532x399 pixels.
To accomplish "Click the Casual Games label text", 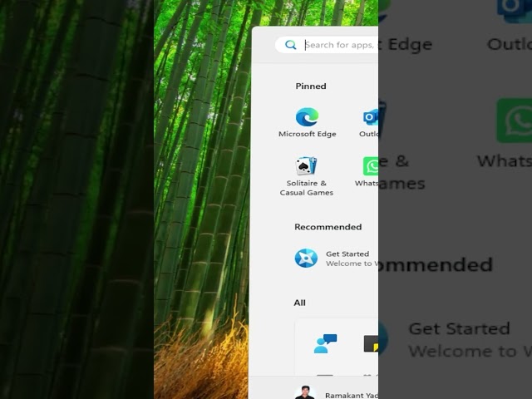I will tap(307, 193).
